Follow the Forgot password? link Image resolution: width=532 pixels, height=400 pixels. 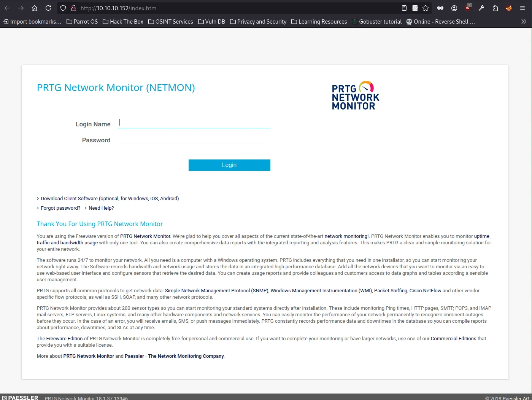(x=60, y=208)
